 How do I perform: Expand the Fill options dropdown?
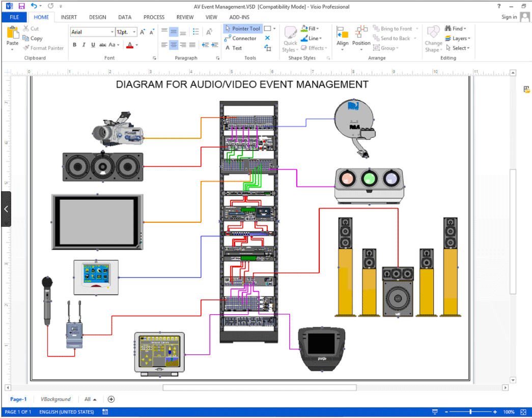pyautogui.click(x=318, y=29)
